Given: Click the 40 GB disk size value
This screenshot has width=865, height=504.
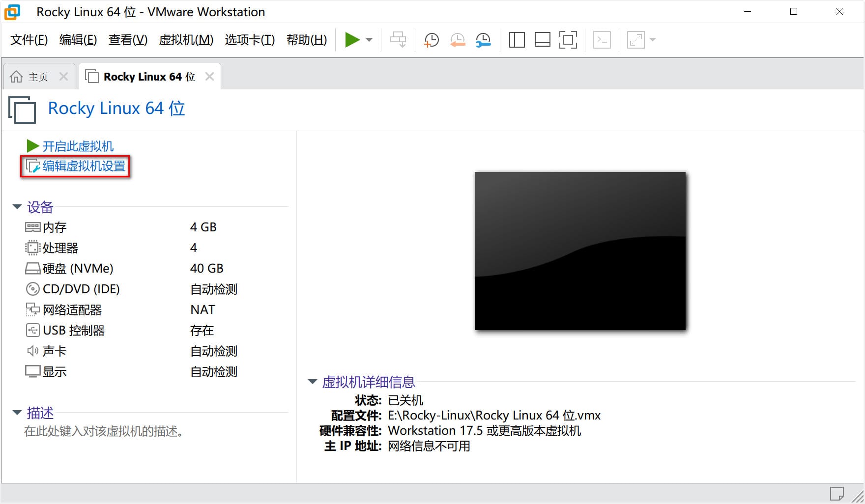Looking at the screenshot, I should click(207, 268).
